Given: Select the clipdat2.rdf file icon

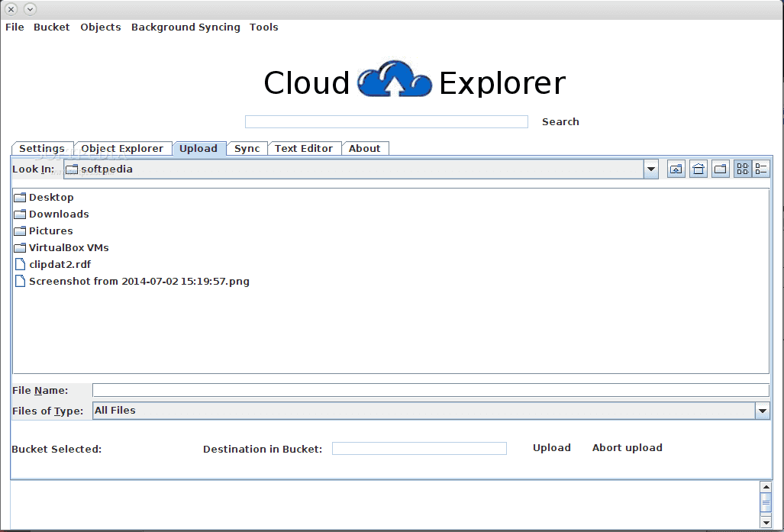Looking at the screenshot, I should click(x=20, y=265).
